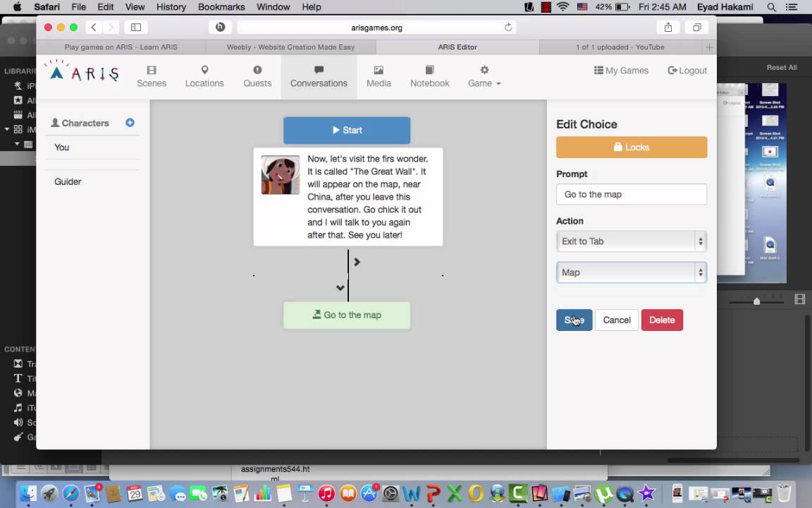The image size is (812, 508).
Task: Open App Store from the Dock
Action: click(369, 493)
